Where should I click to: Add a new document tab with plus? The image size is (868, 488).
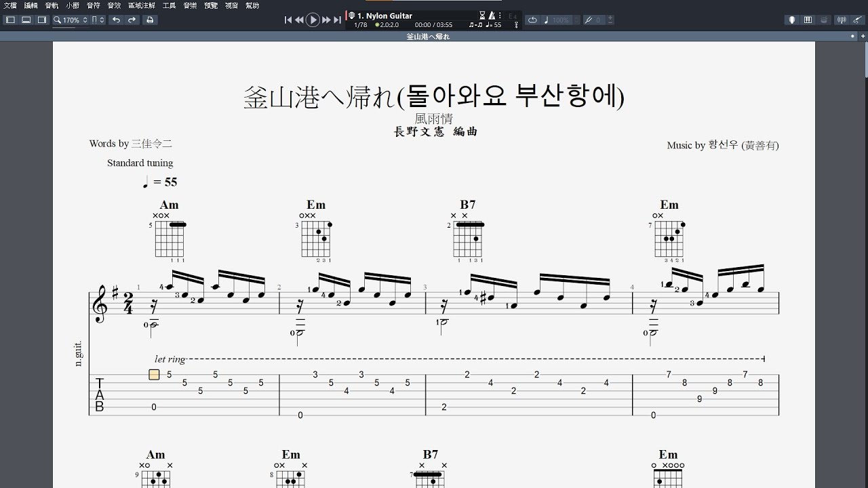click(862, 37)
